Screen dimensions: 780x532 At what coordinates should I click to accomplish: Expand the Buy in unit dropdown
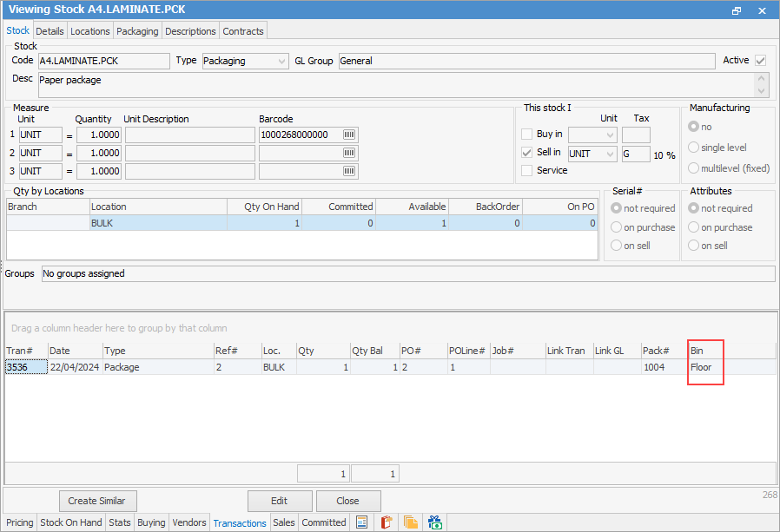tap(610, 135)
